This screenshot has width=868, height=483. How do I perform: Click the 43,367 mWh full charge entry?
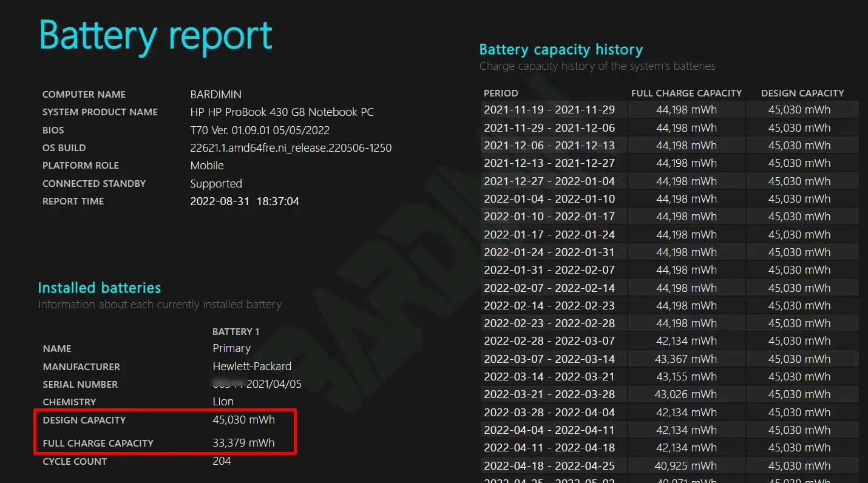point(686,359)
